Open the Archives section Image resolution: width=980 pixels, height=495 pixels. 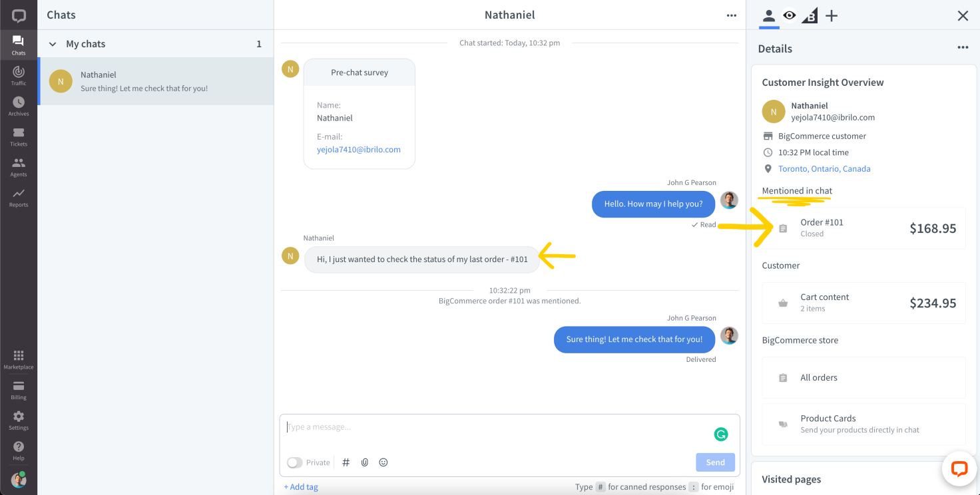click(19, 106)
